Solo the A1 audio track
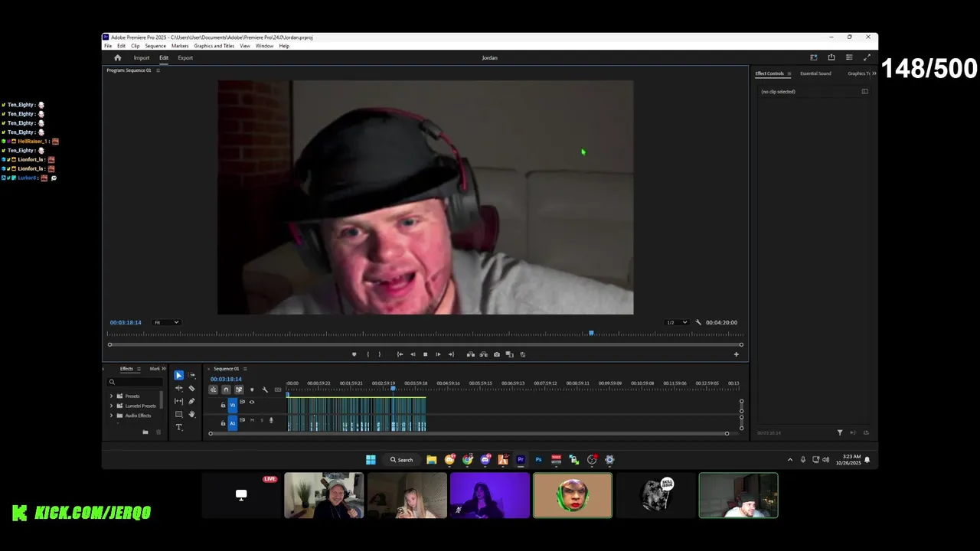This screenshot has height=551, width=980. 262,420
